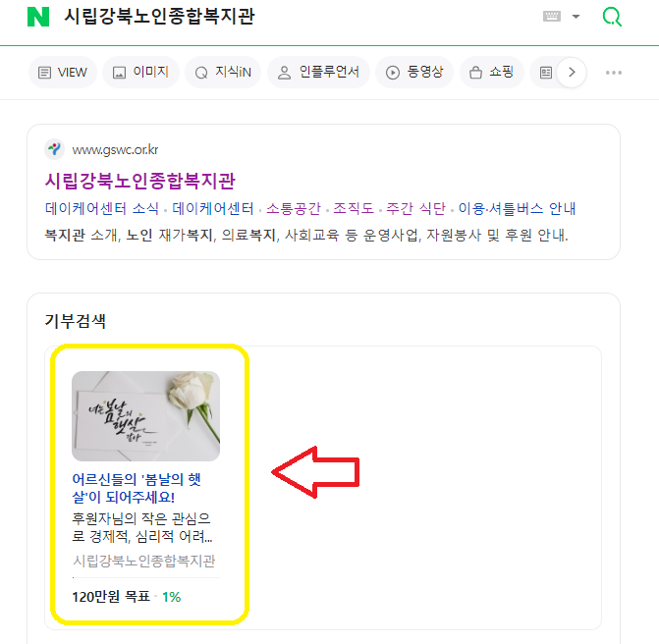659x644 pixels.
Task: Click the donation progress bar above 120만원 목표
Action: pyautogui.click(x=145, y=577)
